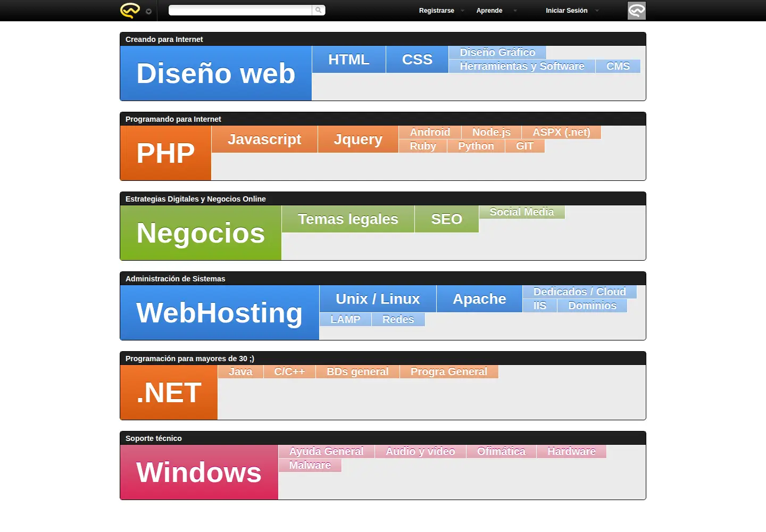Open the ASPX (.net) subforum

coord(562,132)
